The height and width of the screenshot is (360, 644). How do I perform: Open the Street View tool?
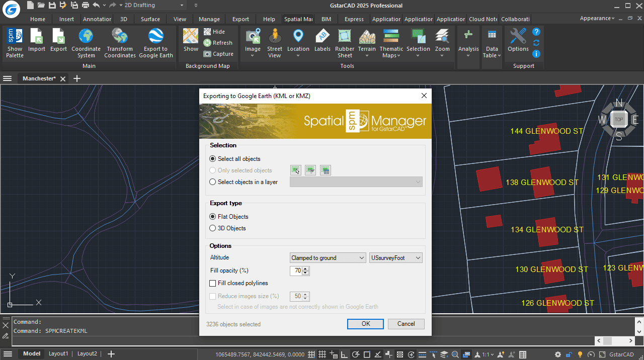[275, 43]
